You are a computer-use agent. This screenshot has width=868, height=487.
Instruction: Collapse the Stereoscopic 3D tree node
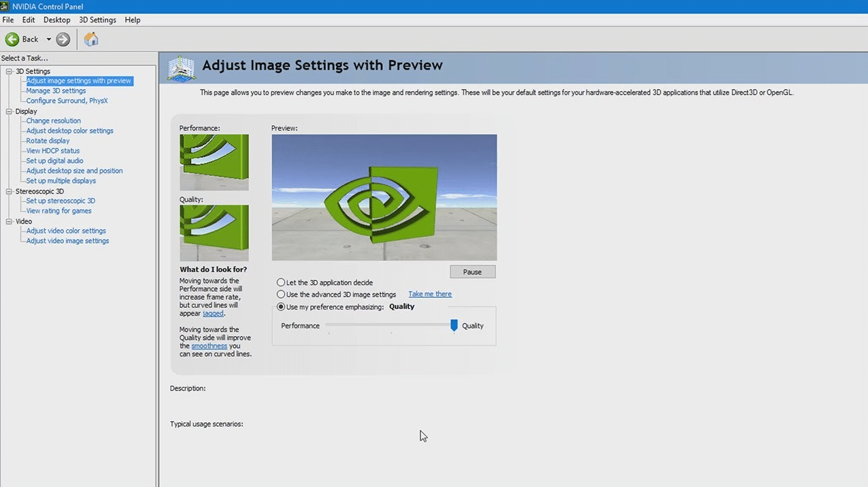[x=10, y=192]
